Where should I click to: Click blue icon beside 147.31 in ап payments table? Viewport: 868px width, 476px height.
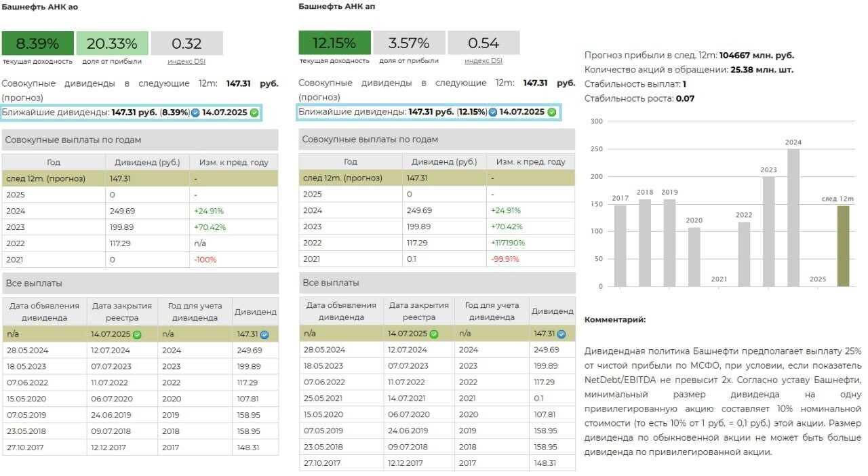[x=560, y=334]
